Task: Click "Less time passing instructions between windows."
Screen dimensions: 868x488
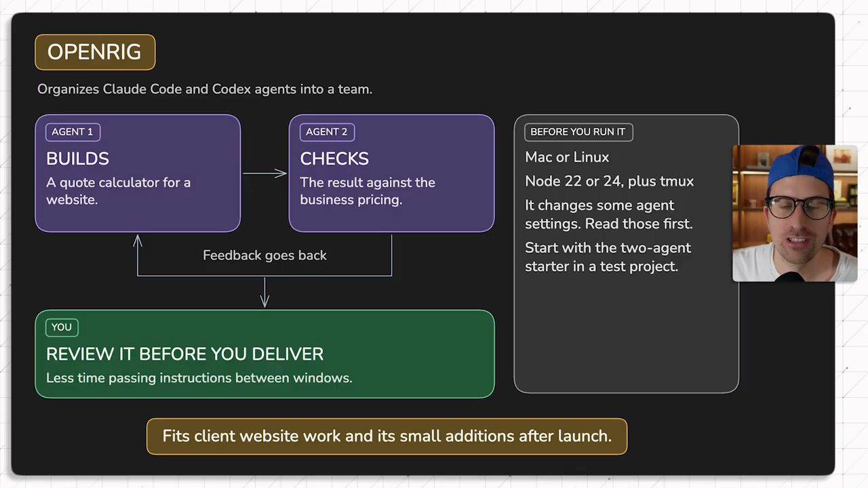Action: [x=199, y=378]
